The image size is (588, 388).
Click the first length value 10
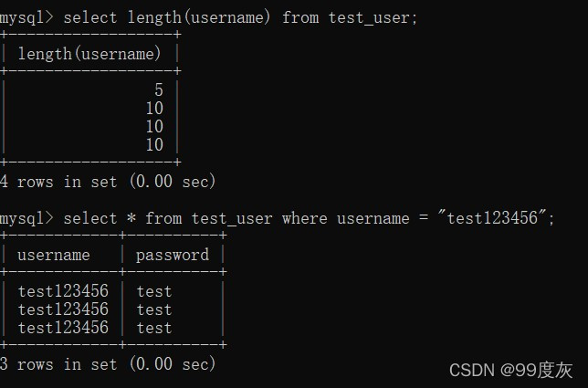point(154,109)
